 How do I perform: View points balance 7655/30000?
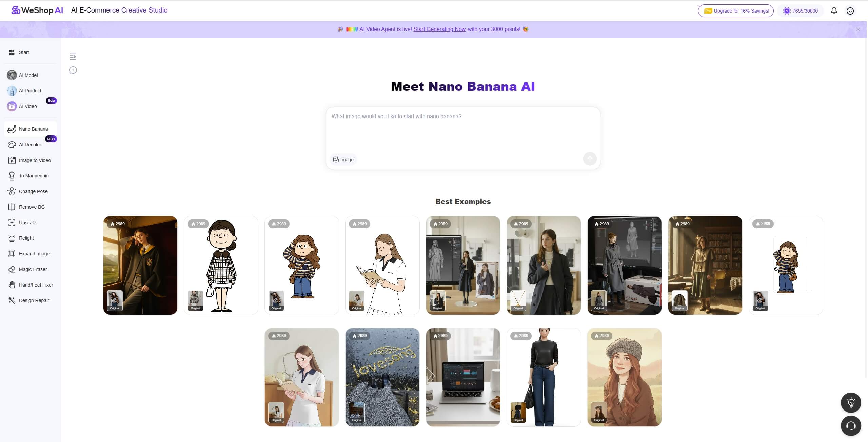point(801,11)
